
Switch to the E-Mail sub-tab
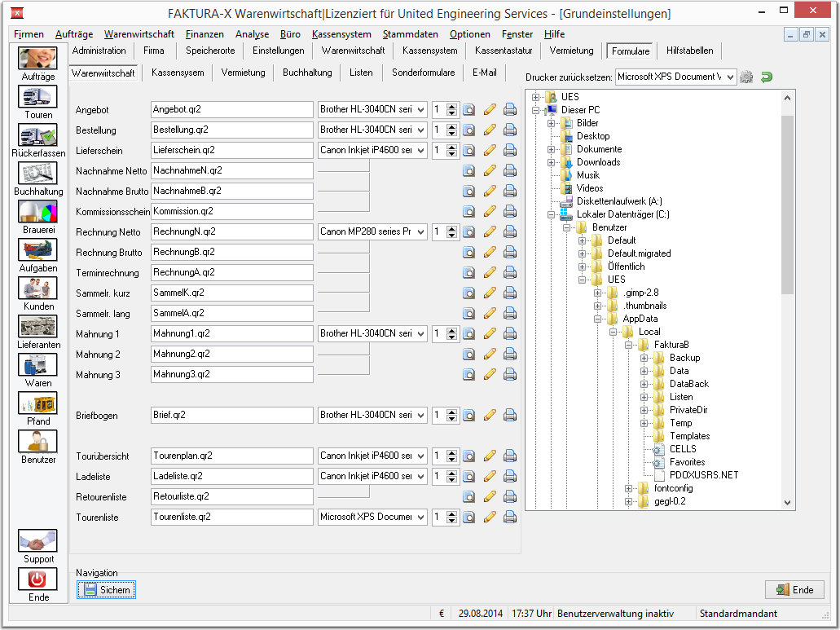[484, 73]
